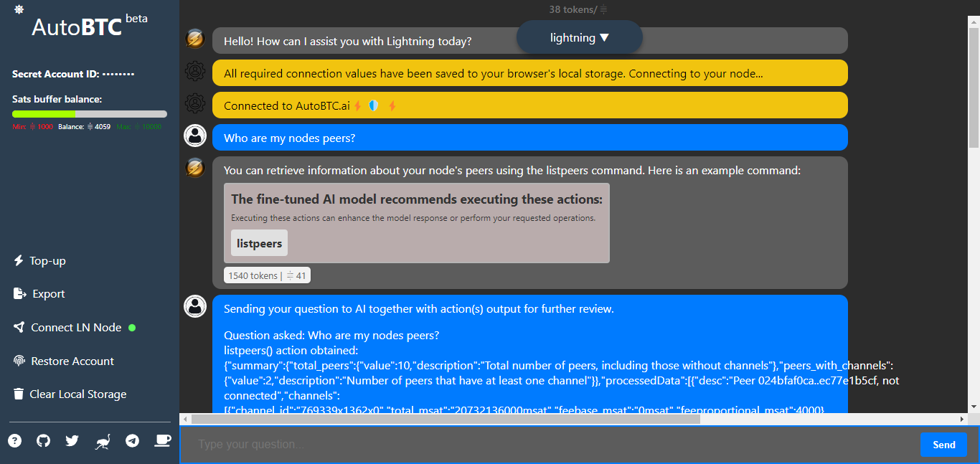Click the Sats buffer balance progress bar
Screen dimensions: 980x464
click(90, 113)
